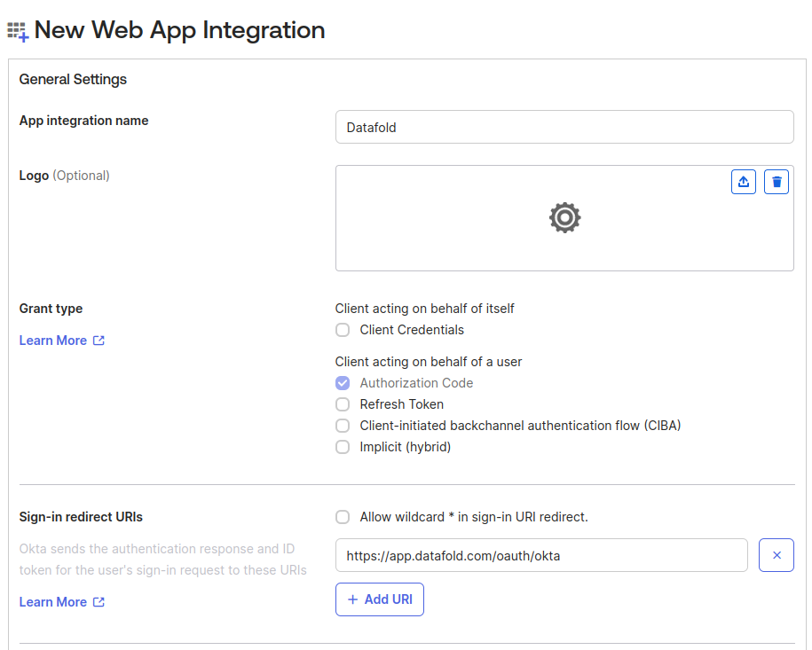Focus the App integration name field
Screen dimensions: 812x650
564,127
